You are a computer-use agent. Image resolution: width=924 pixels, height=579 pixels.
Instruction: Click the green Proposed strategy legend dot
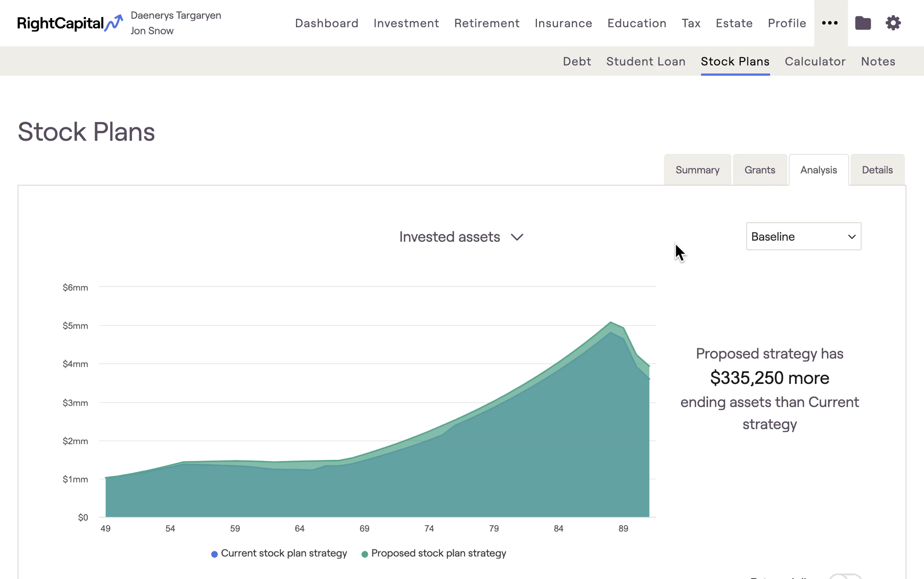[x=365, y=554]
